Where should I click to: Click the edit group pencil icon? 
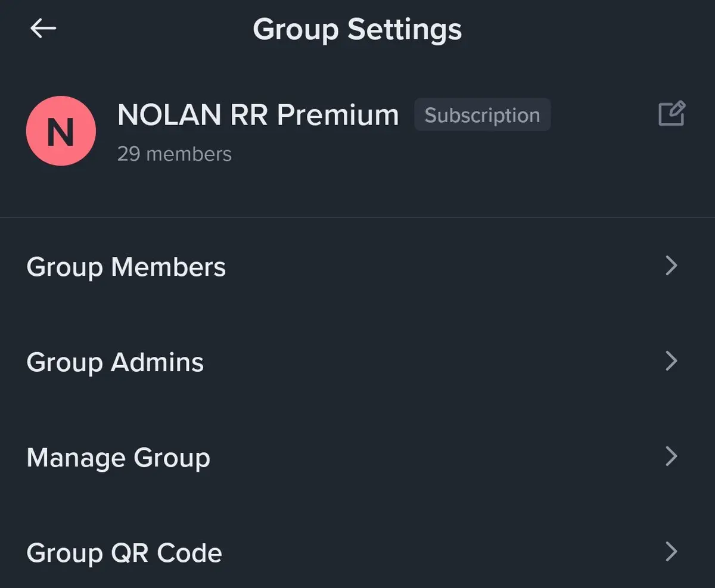click(x=672, y=114)
